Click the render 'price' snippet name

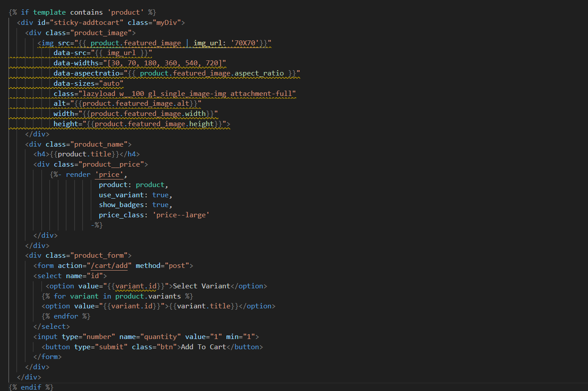[109, 175]
